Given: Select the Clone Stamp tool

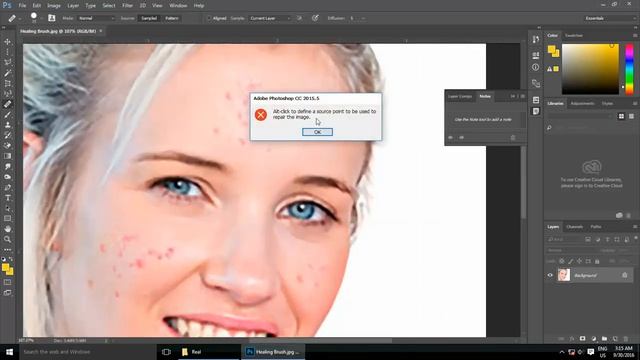Looking at the screenshot, I should (x=7, y=125).
